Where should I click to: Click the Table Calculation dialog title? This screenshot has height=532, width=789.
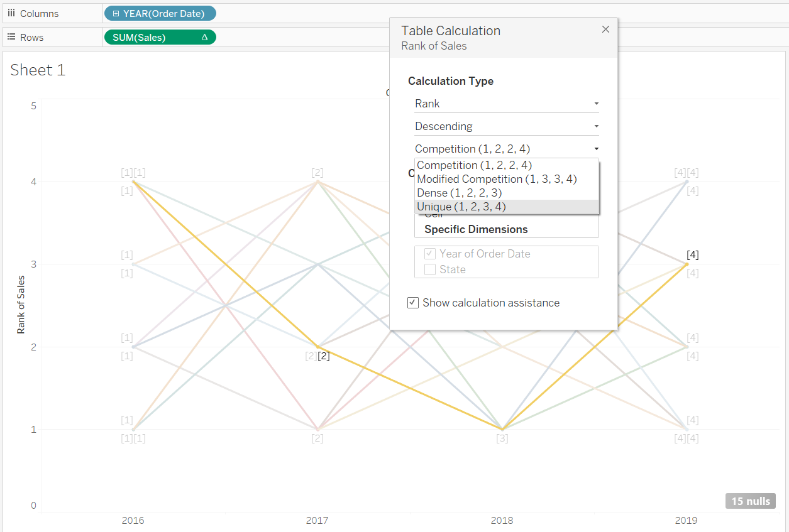coord(451,30)
